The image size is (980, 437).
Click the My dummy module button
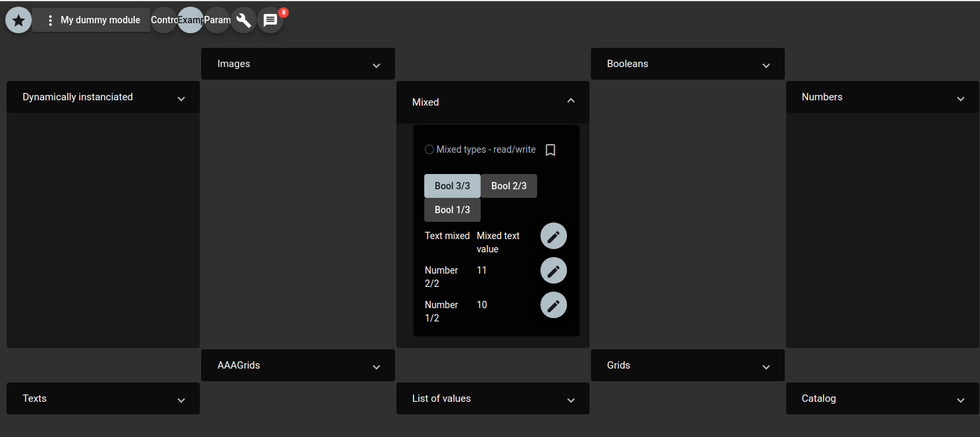click(91, 21)
